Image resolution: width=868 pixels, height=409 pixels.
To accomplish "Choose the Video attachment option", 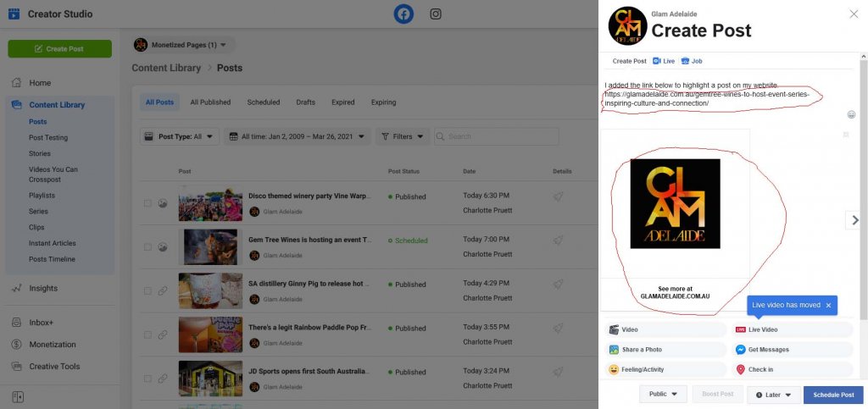I will pyautogui.click(x=665, y=329).
